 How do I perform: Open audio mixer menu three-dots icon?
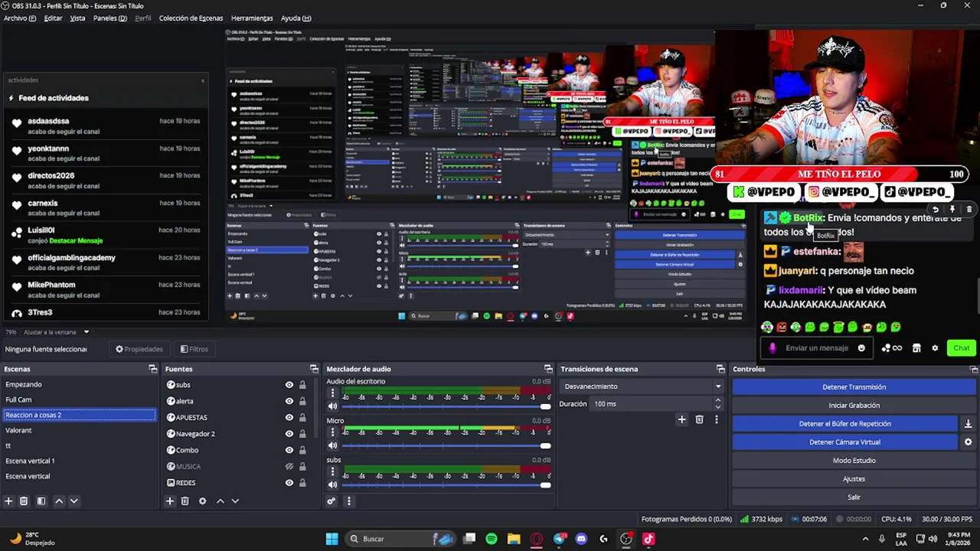pos(348,501)
